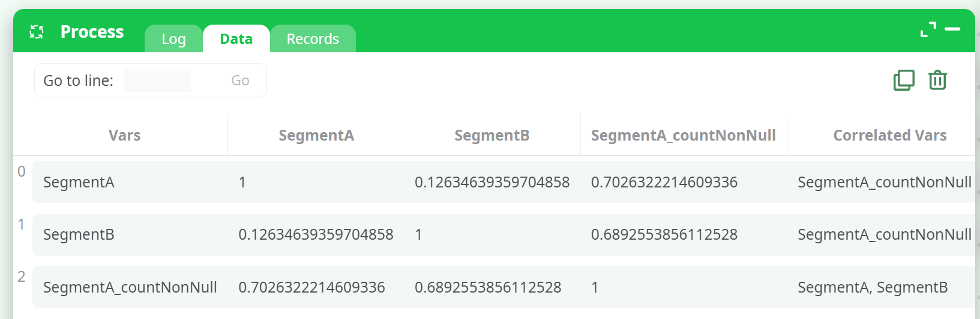Click the SegmentB column header

(492, 135)
